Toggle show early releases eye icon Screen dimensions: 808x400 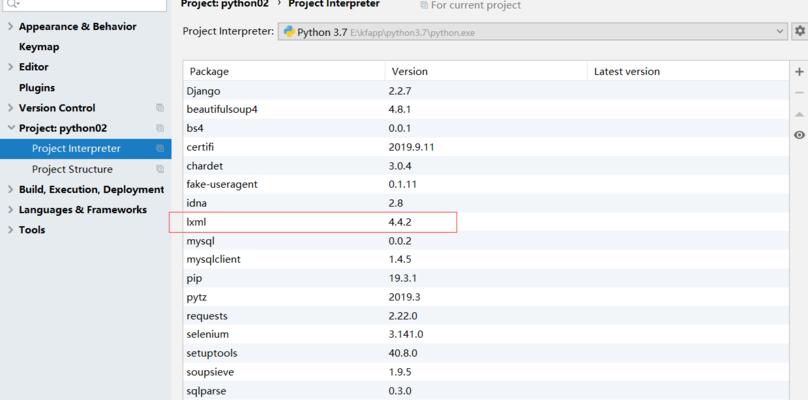pos(799,135)
